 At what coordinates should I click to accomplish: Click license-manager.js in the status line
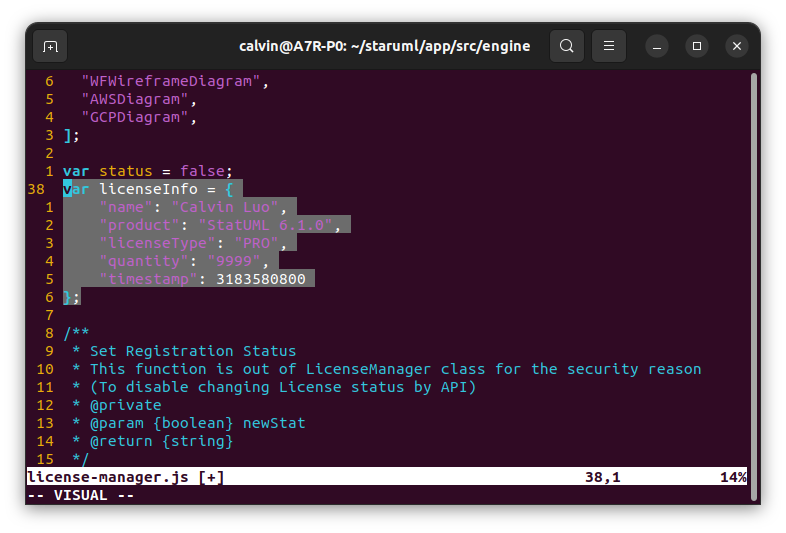108,477
